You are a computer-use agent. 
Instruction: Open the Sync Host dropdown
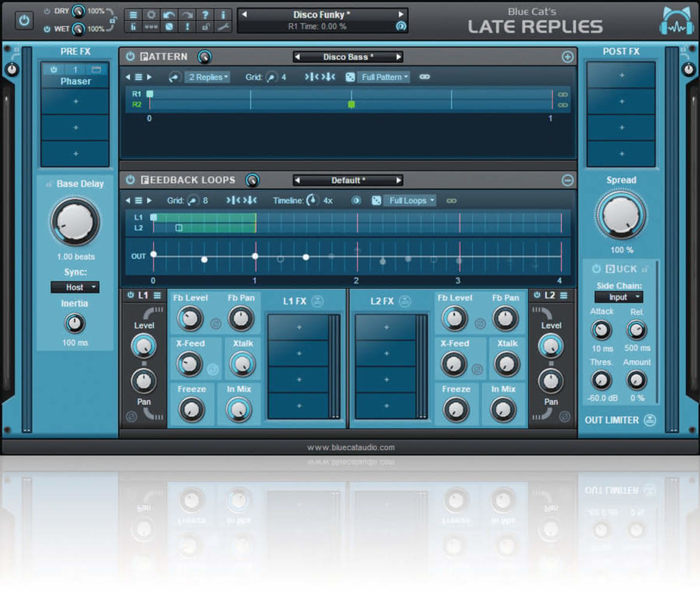(x=75, y=287)
